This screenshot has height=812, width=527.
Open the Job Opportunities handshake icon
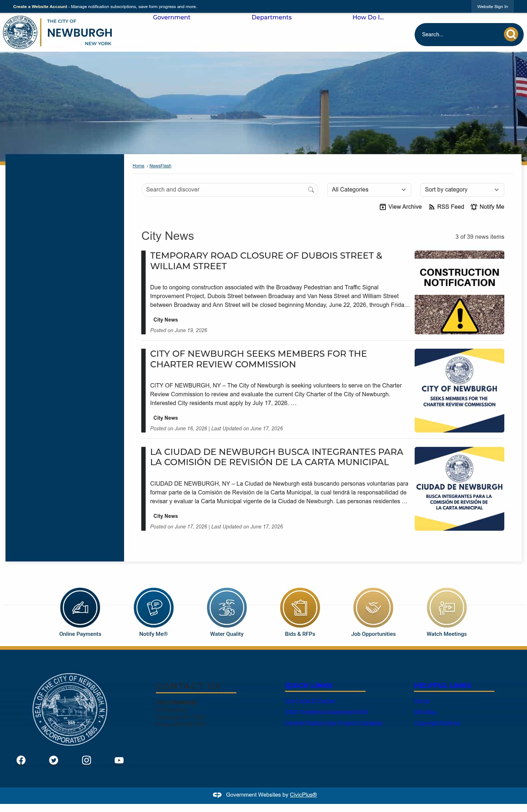[x=373, y=608]
